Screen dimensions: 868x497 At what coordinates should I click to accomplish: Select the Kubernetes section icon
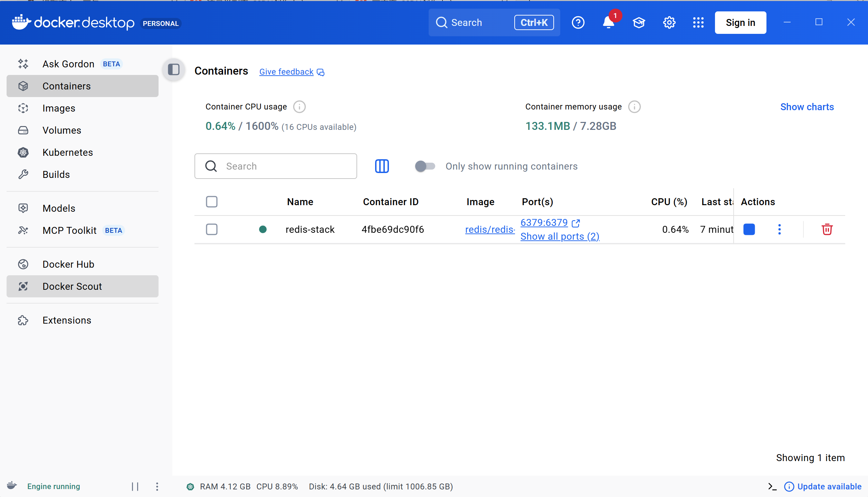click(23, 152)
